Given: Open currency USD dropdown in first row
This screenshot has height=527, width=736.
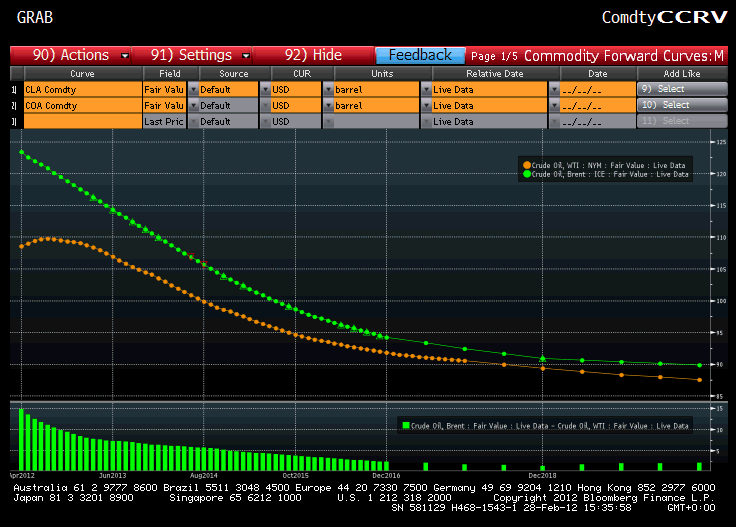Looking at the screenshot, I should [x=265, y=89].
